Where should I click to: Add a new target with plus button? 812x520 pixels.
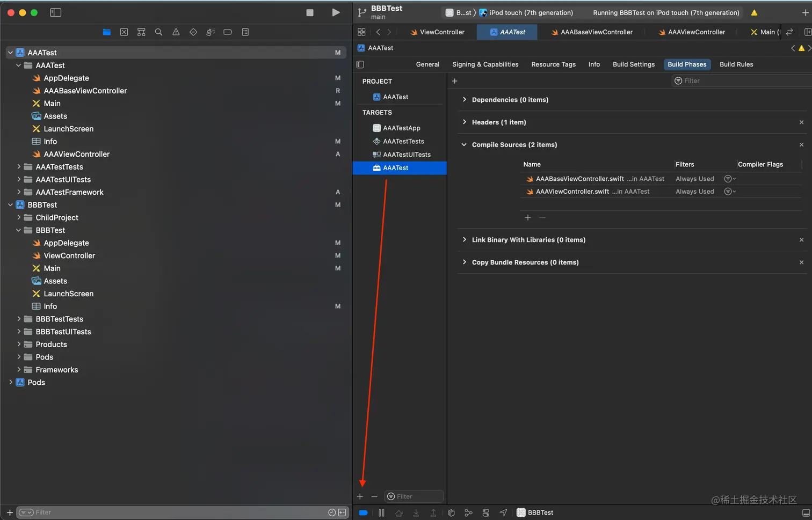click(x=360, y=497)
